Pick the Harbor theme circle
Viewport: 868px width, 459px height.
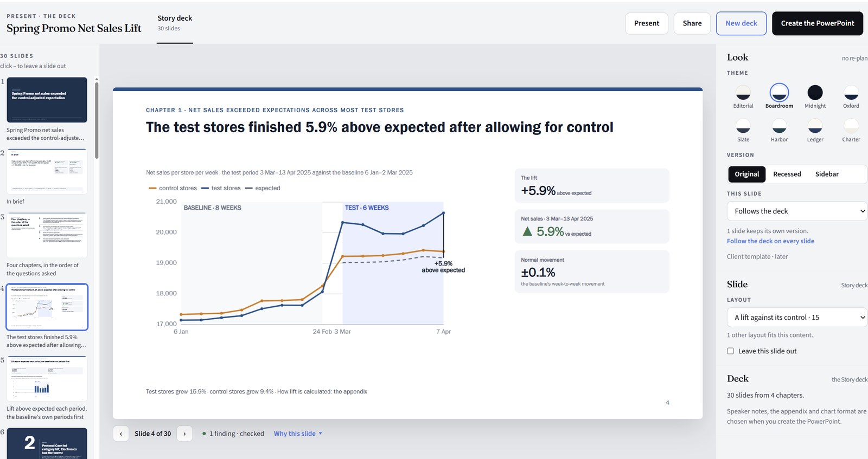pos(779,126)
